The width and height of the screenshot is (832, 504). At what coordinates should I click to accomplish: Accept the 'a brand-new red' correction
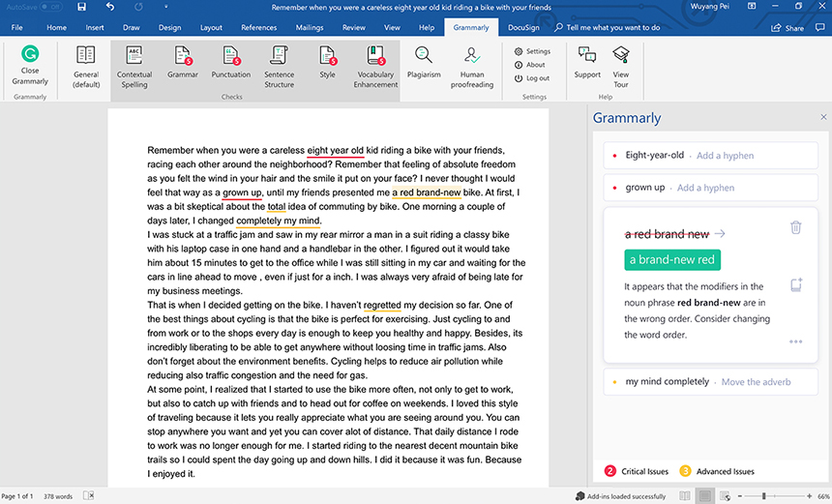click(x=672, y=260)
